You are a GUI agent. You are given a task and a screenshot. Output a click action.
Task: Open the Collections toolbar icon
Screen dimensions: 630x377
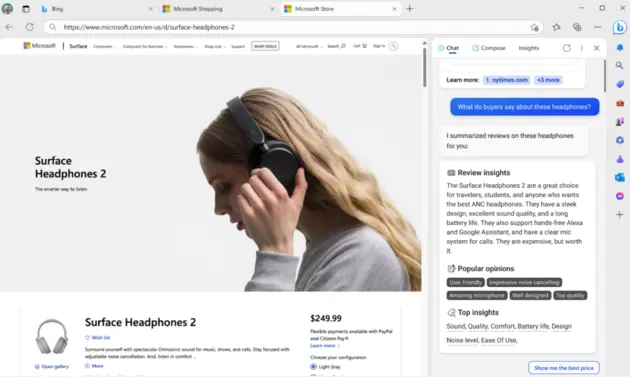point(577,27)
